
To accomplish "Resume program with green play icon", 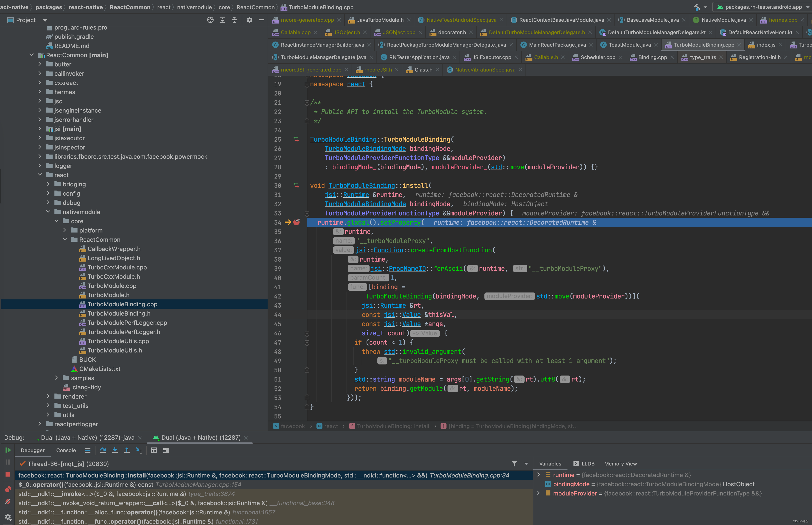I will pyautogui.click(x=8, y=450).
